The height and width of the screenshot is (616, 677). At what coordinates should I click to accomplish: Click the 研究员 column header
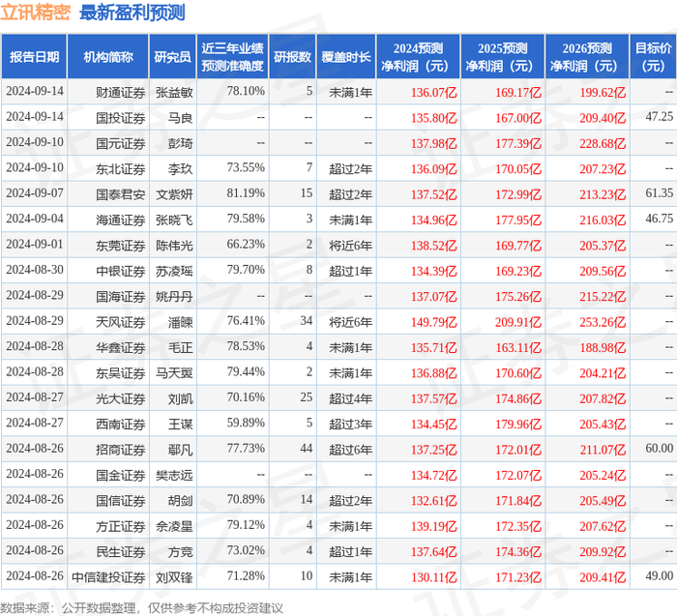173,57
